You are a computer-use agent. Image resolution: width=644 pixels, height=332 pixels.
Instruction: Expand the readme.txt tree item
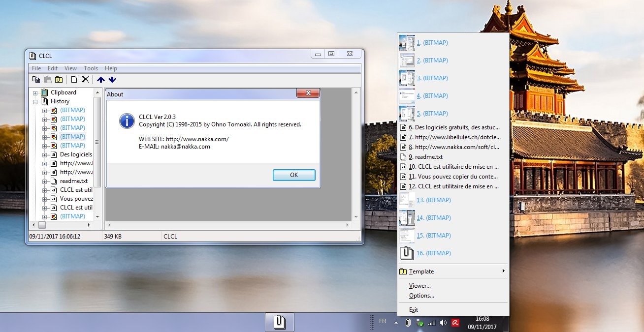coord(45,181)
